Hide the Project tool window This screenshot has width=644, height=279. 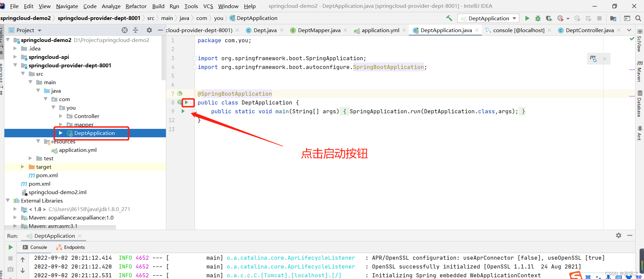point(160,30)
